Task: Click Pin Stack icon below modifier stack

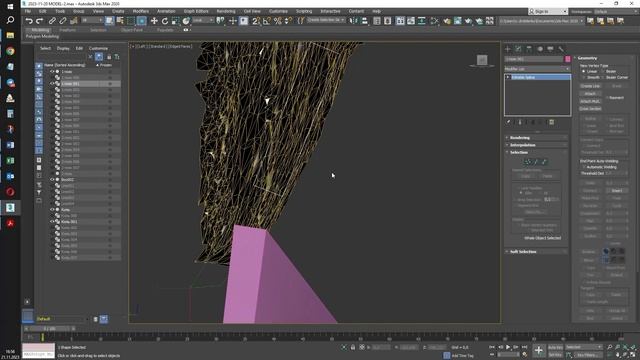Action: click(x=508, y=122)
